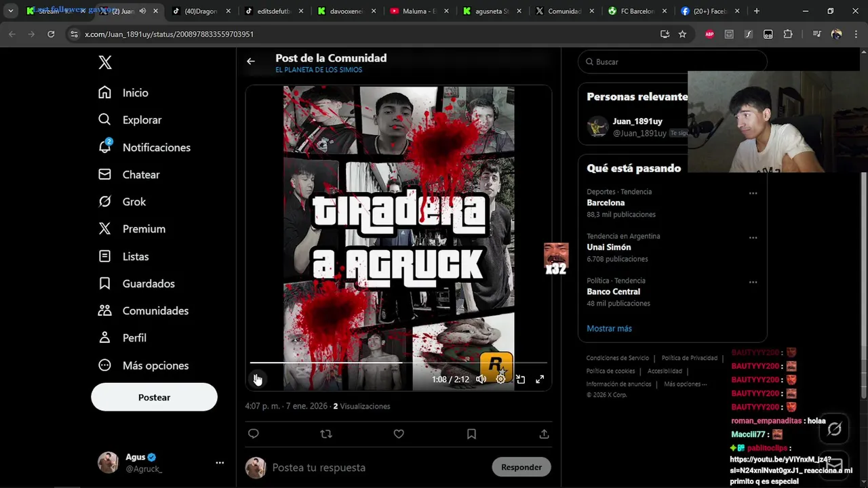Viewport: 868px width, 488px height.
Task: Open the Unai Simón trending topic
Action: click(x=609, y=247)
